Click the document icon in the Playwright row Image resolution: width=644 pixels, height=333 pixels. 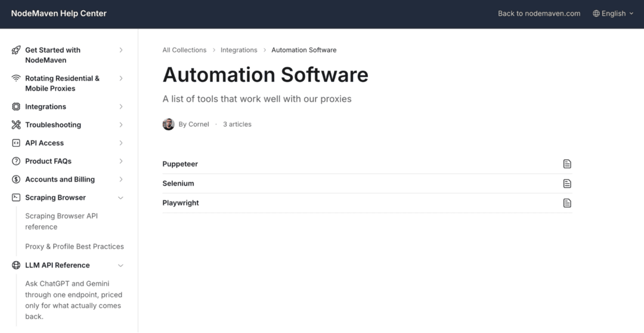pyautogui.click(x=567, y=203)
